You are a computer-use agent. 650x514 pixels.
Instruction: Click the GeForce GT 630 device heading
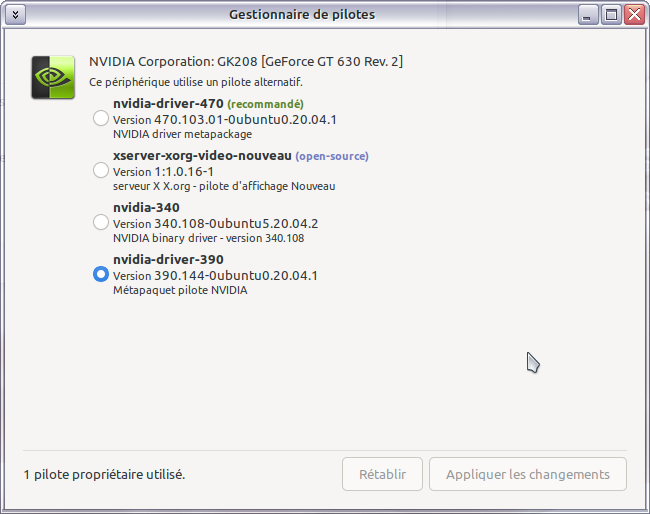point(246,62)
